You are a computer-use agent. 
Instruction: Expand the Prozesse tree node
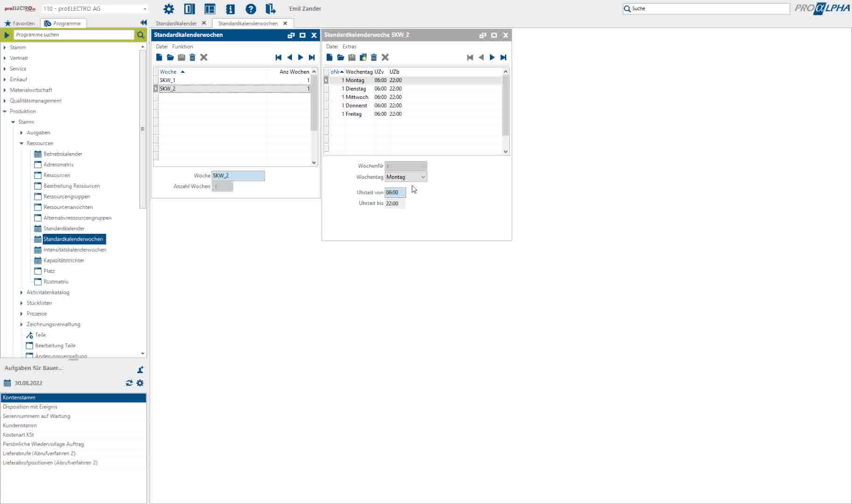(x=21, y=314)
